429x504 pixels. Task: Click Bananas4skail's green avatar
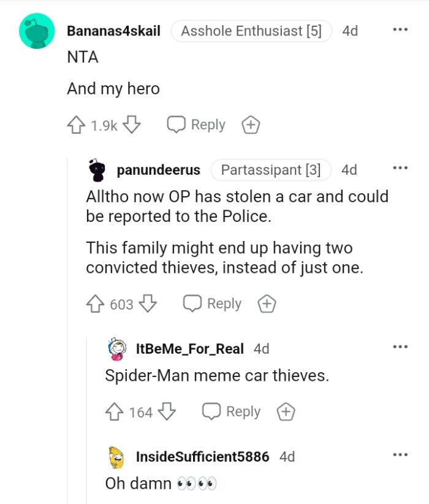pyautogui.click(x=36, y=31)
